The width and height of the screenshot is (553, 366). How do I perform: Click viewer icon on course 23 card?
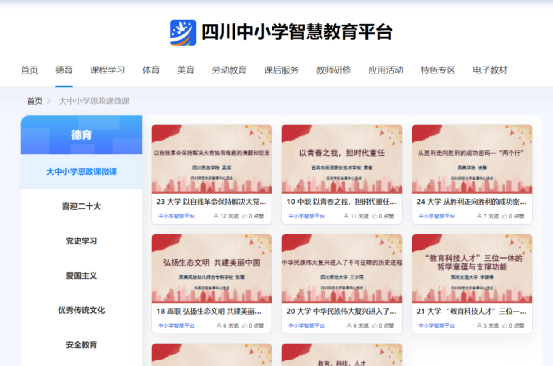(216, 215)
